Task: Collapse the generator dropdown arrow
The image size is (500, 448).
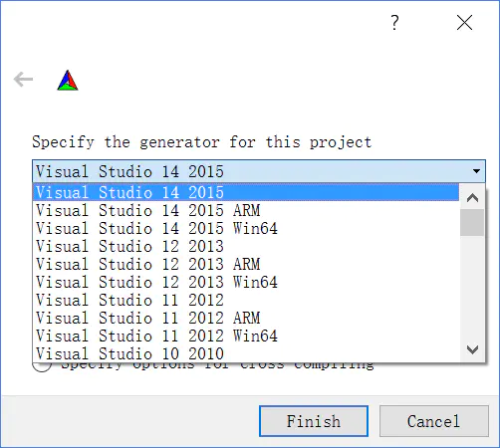Action: (476, 171)
